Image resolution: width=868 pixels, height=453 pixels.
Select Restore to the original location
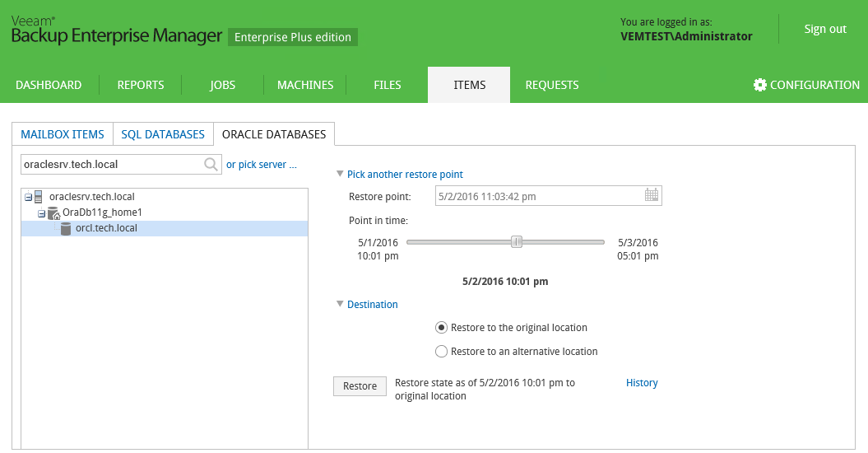tap(441, 328)
